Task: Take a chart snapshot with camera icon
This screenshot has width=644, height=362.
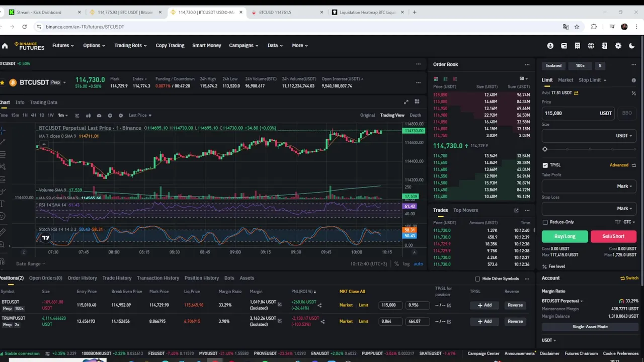Action: coord(99,115)
